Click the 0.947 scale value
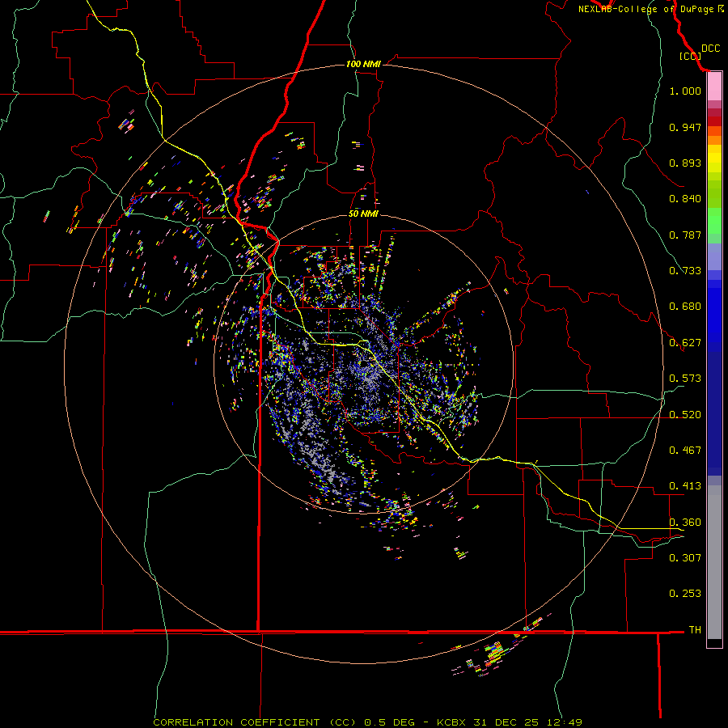Screen dimensions: 728x728 (685, 127)
